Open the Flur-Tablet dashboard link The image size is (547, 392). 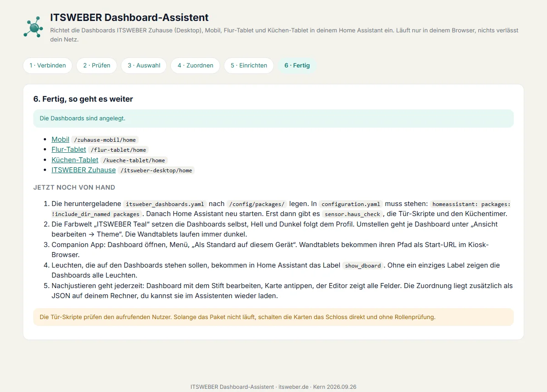tap(69, 150)
